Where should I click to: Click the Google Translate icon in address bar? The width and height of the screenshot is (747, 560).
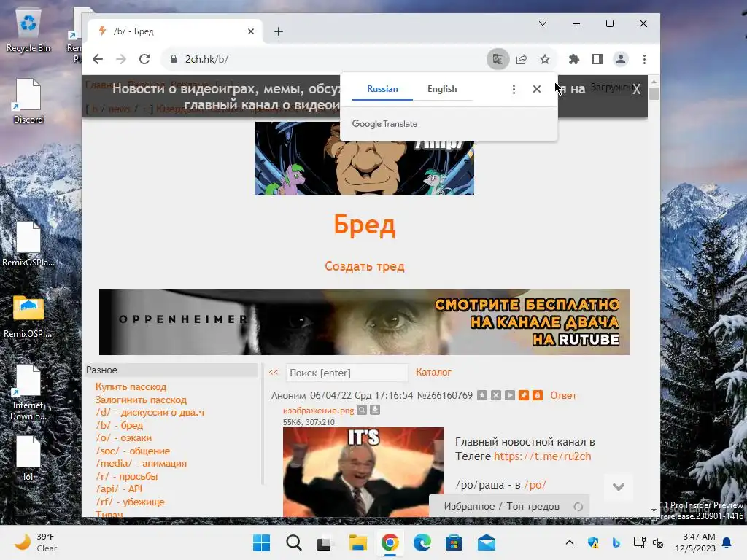[498, 59]
